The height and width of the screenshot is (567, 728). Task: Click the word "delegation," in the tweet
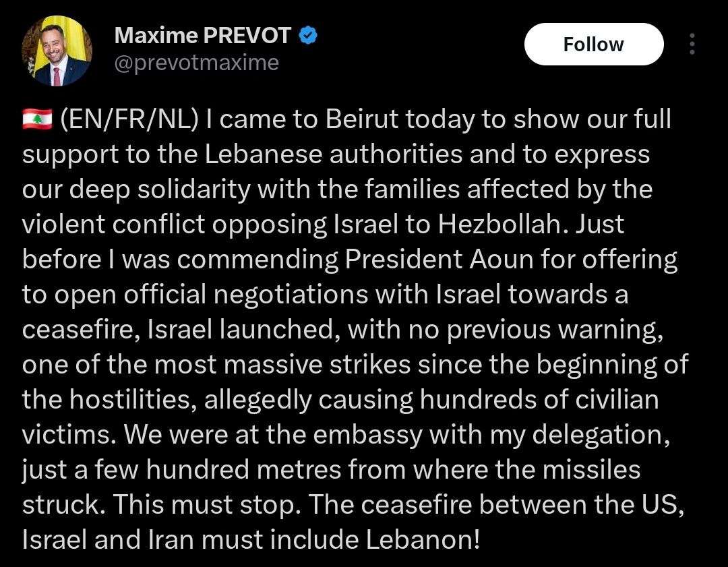[601, 436]
